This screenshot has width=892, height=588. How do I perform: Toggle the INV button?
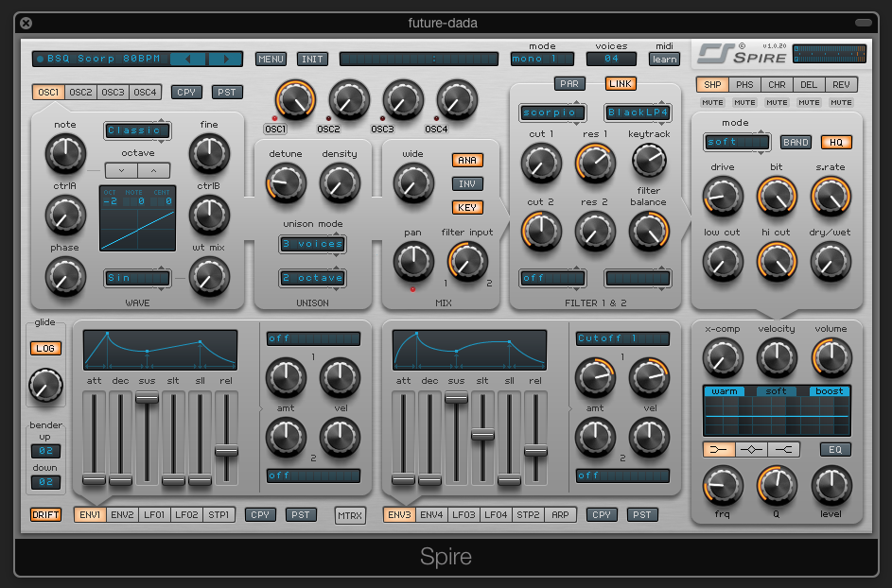(467, 183)
